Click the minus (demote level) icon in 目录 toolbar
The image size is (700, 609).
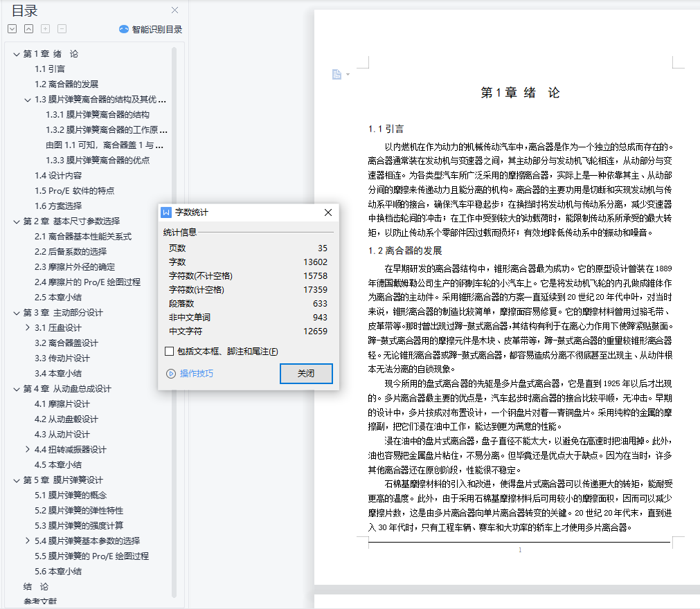(x=62, y=29)
